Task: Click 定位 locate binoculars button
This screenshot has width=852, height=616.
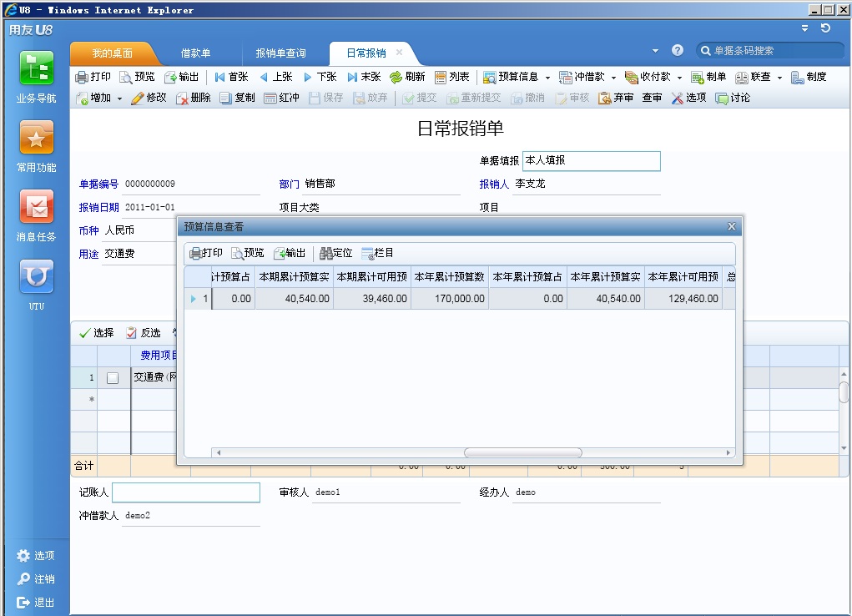Action: [x=335, y=253]
